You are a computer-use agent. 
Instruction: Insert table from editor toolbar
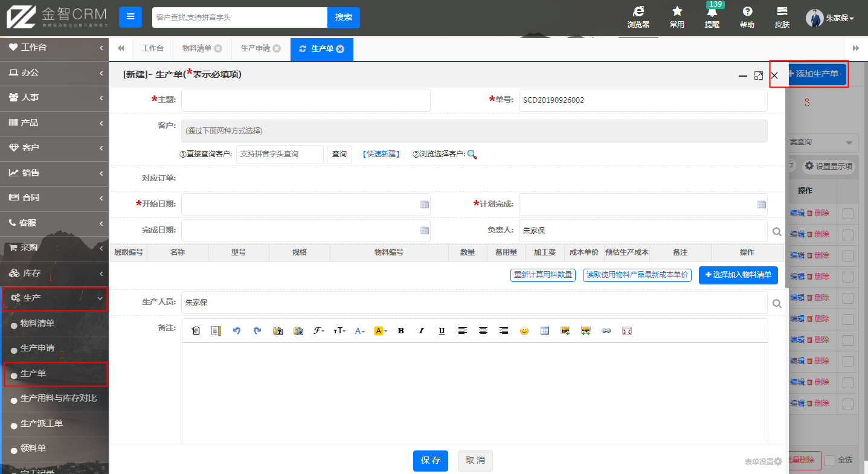(x=545, y=331)
